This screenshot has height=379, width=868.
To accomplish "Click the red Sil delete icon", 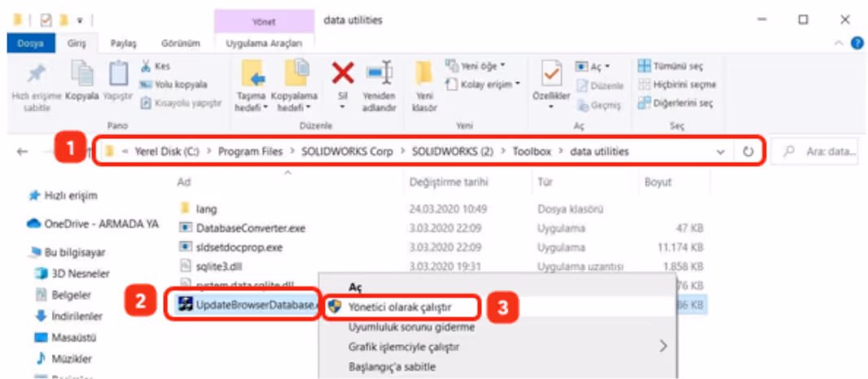I will (x=343, y=72).
